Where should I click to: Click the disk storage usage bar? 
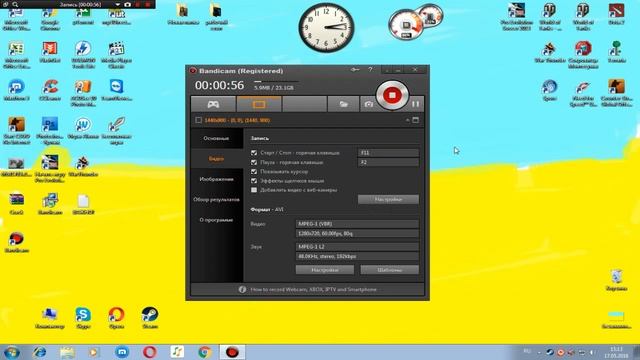[x=276, y=82]
